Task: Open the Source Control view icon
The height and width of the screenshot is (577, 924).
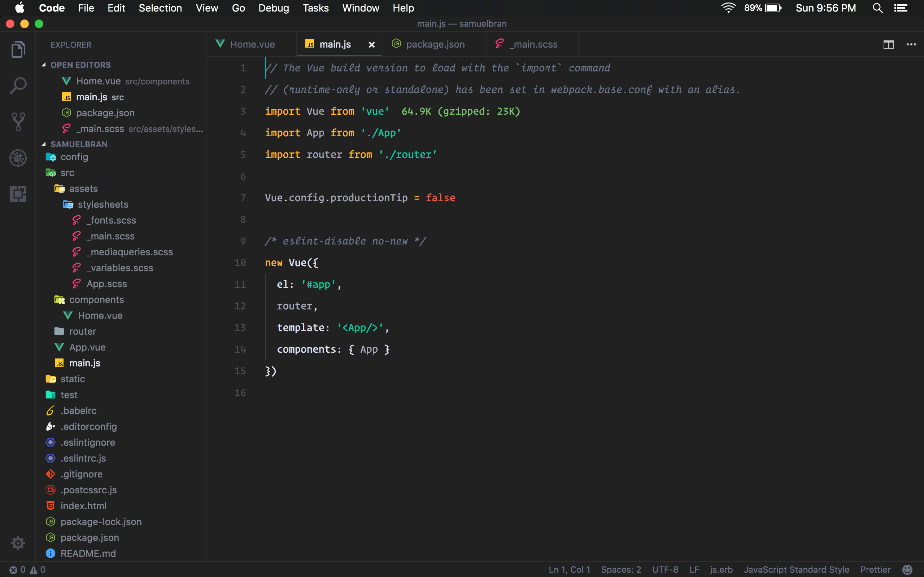Action: (18, 122)
